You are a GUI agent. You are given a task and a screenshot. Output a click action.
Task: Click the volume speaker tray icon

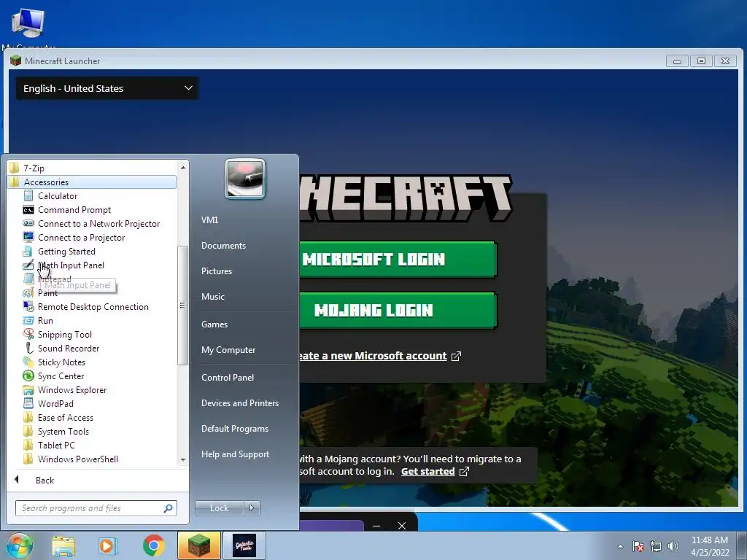673,546
